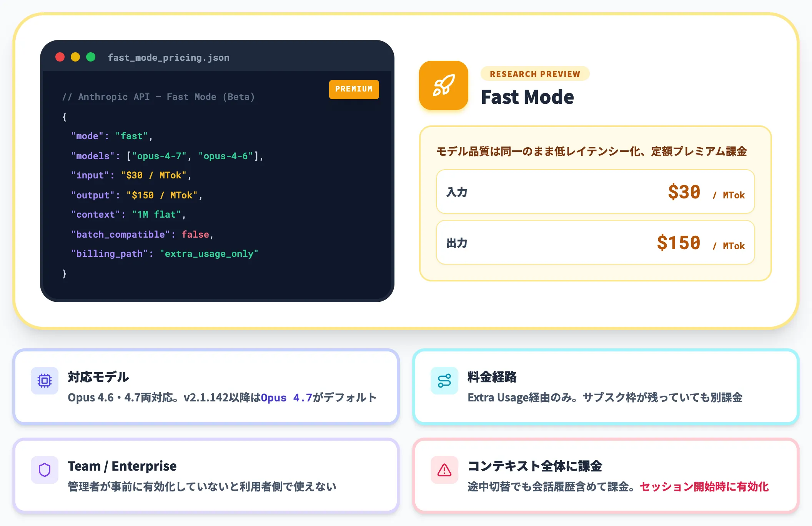Click the Team / Enterprise card title

point(122,466)
